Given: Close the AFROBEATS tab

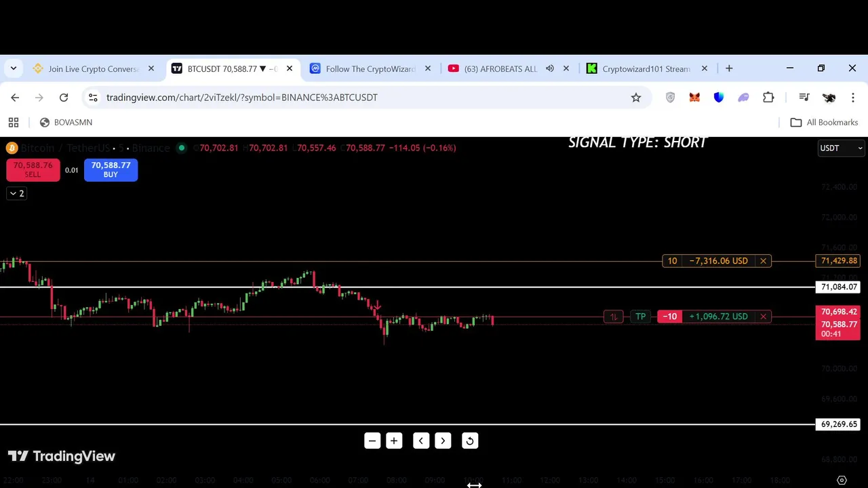Looking at the screenshot, I should [566, 68].
